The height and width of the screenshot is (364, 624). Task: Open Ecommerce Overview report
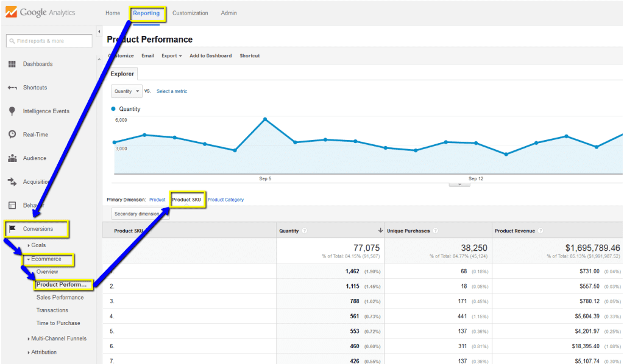pos(47,272)
